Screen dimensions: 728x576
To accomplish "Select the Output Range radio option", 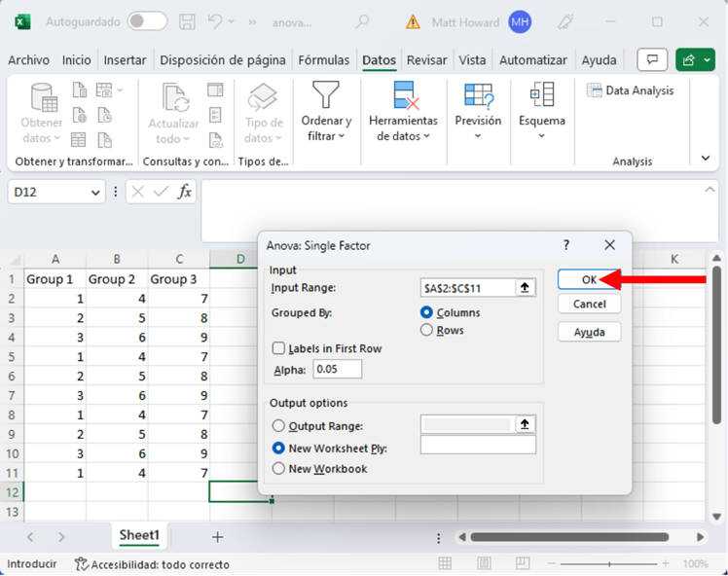I will (279, 426).
